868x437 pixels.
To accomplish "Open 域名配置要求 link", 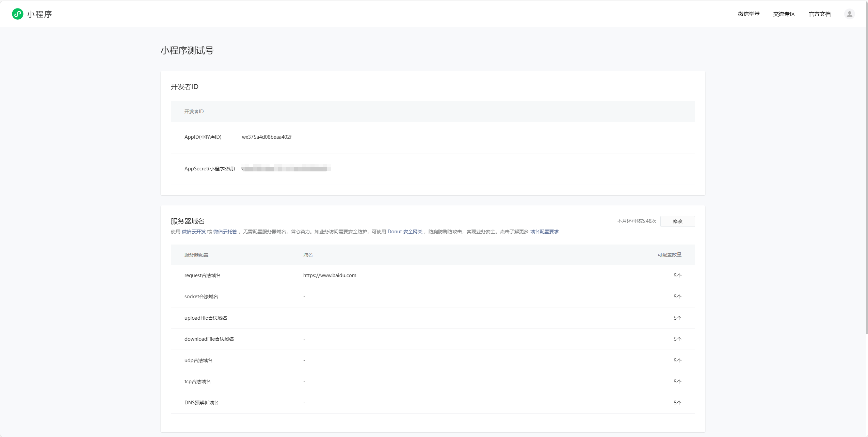I will pos(544,232).
